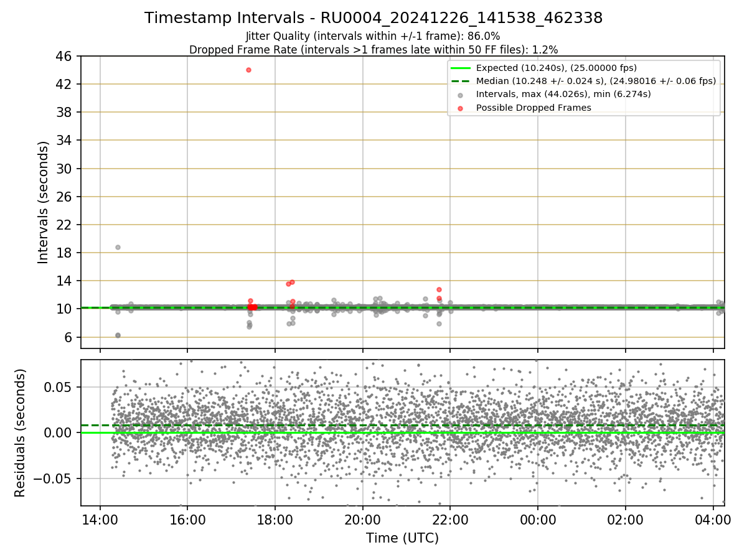The width and height of the screenshot is (747, 560).
Task: Click the "00:00" x-axis tick label
Action: [538, 520]
